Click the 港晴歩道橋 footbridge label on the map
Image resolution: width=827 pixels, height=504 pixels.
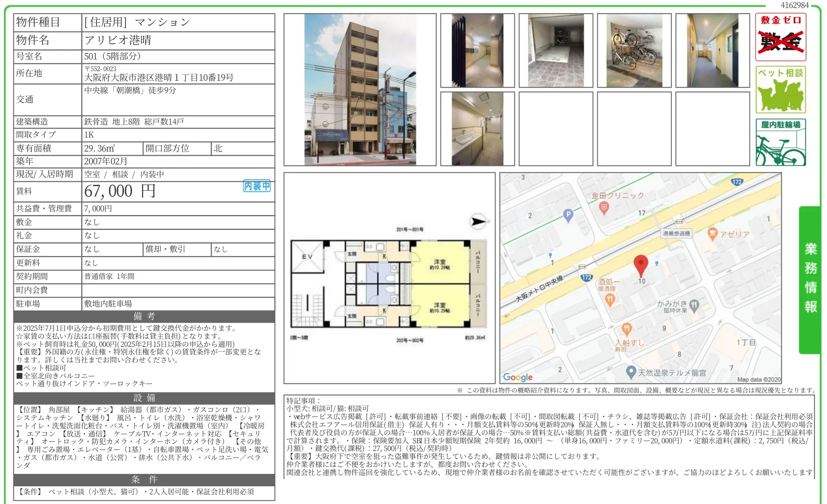(677, 234)
